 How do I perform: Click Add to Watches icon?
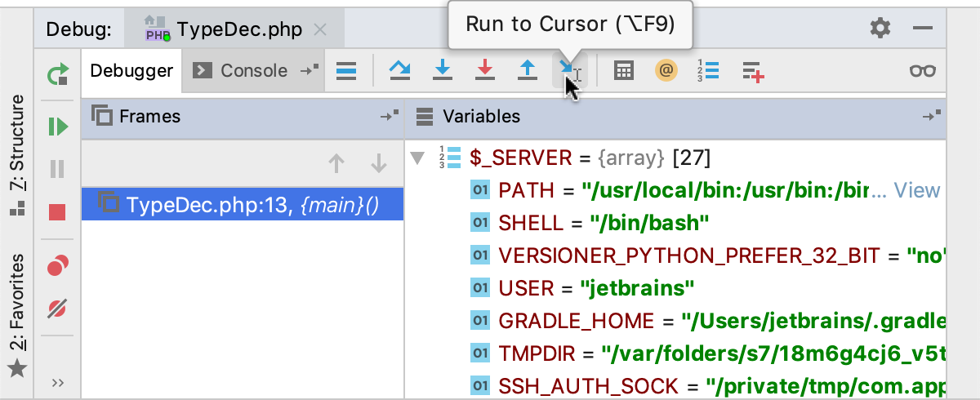(x=752, y=72)
